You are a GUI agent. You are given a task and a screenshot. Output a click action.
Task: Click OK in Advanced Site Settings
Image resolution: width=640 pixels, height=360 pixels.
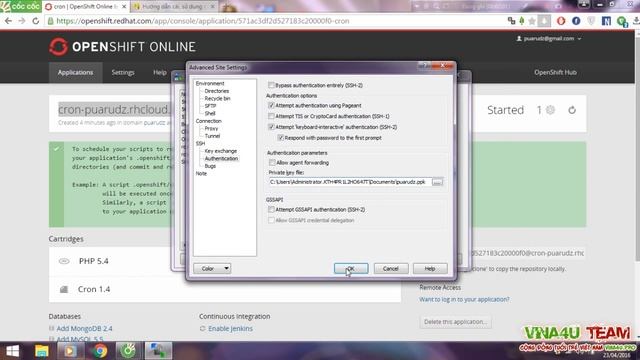[351, 269]
